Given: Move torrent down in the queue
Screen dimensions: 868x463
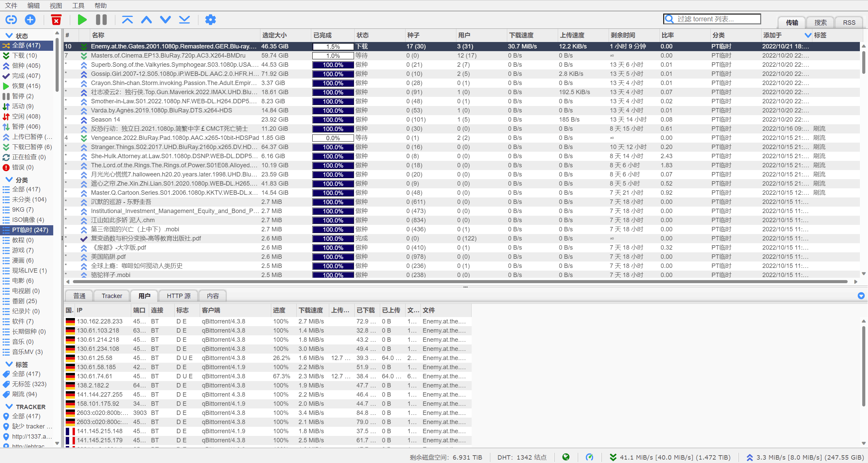Looking at the screenshot, I should (165, 19).
